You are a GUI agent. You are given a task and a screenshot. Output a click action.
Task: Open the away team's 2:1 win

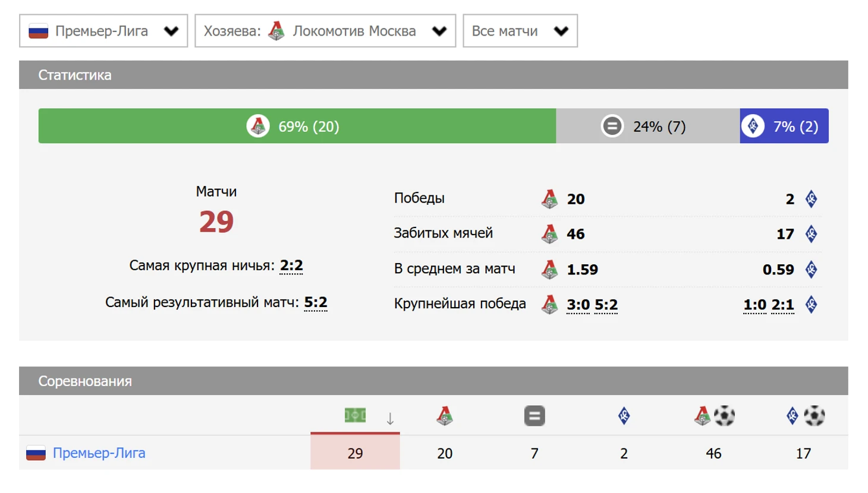click(x=783, y=305)
